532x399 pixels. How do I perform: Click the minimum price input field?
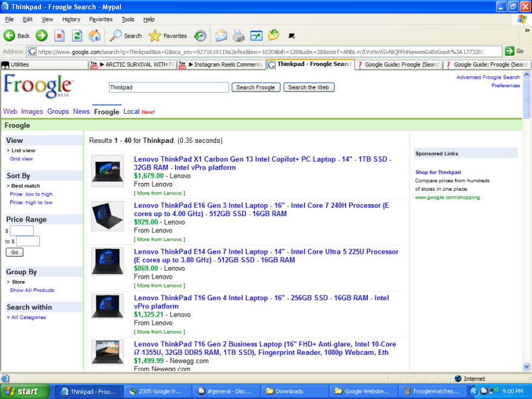click(22, 231)
